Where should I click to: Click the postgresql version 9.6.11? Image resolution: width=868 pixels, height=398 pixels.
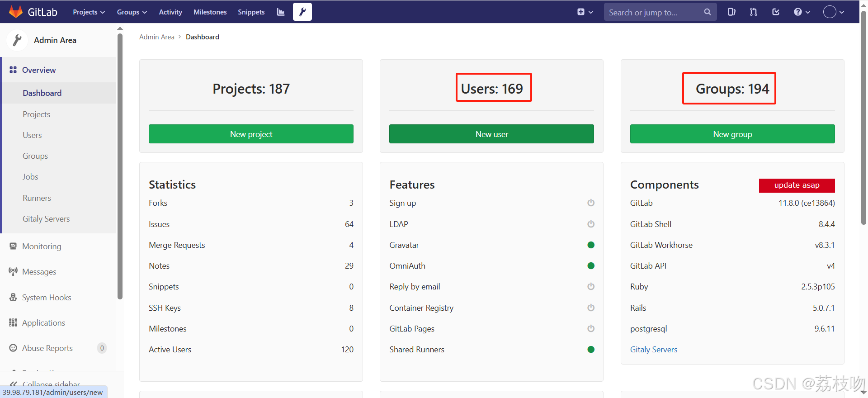pyautogui.click(x=825, y=329)
